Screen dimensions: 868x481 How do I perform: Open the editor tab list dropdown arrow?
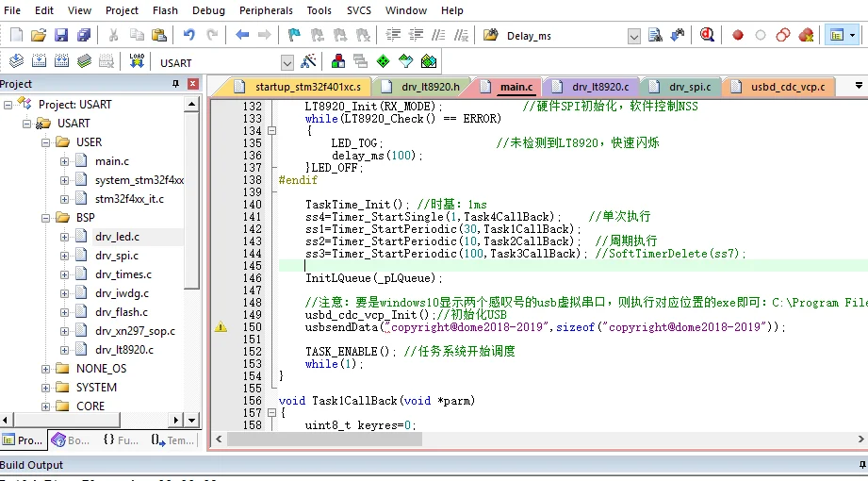859,86
